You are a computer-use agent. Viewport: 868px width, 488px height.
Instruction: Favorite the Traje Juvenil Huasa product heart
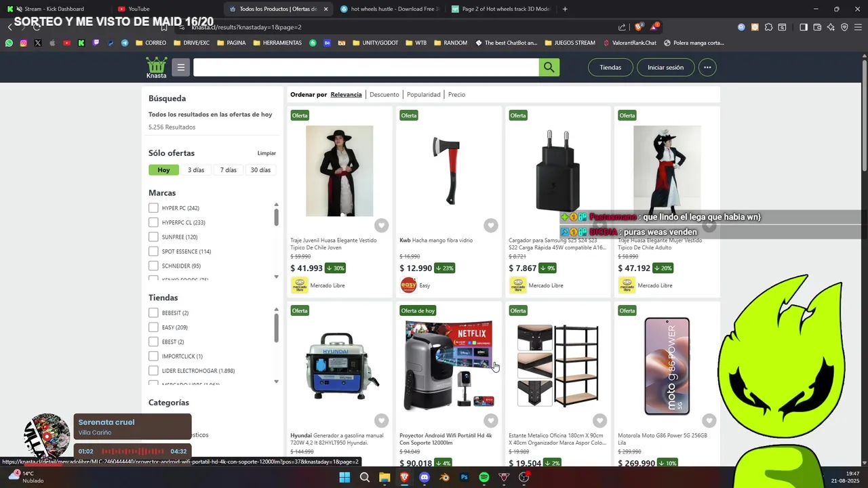click(x=382, y=226)
